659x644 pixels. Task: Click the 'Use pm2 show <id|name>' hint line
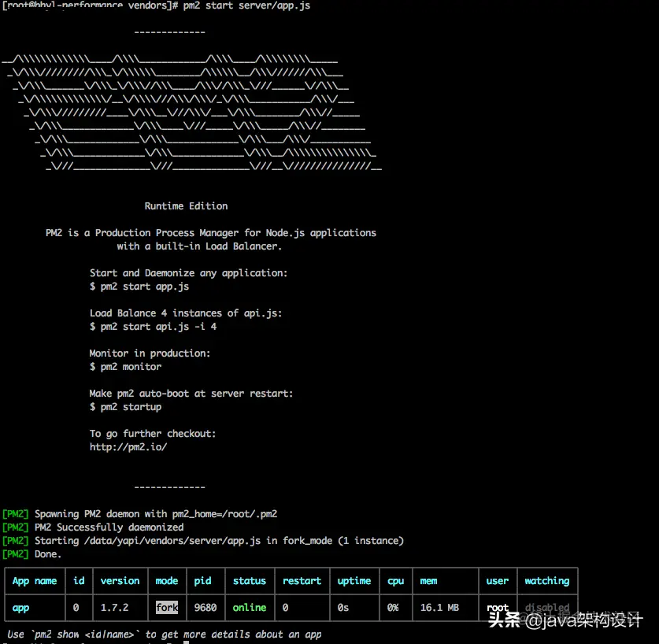165,635
